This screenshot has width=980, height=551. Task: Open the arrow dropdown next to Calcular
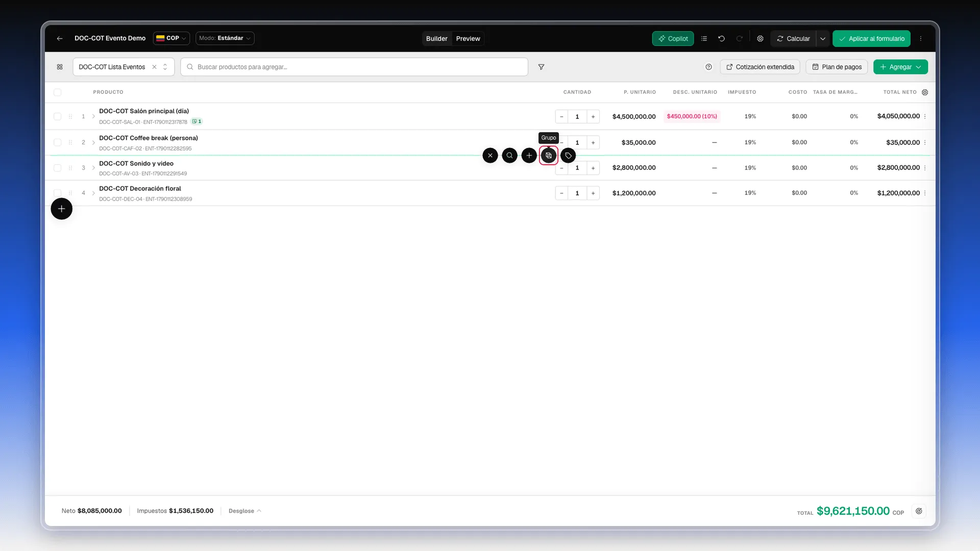pos(823,38)
